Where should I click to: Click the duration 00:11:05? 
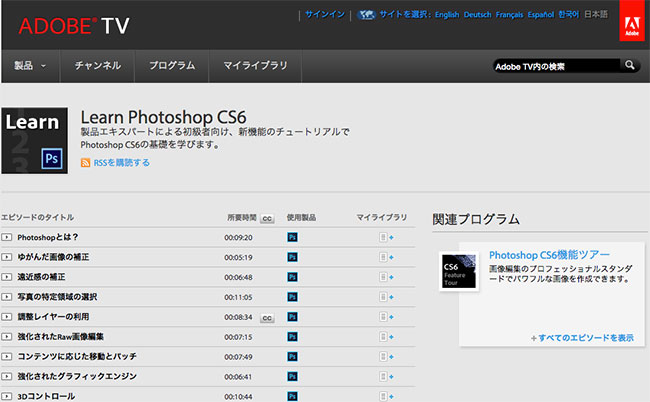click(x=238, y=297)
